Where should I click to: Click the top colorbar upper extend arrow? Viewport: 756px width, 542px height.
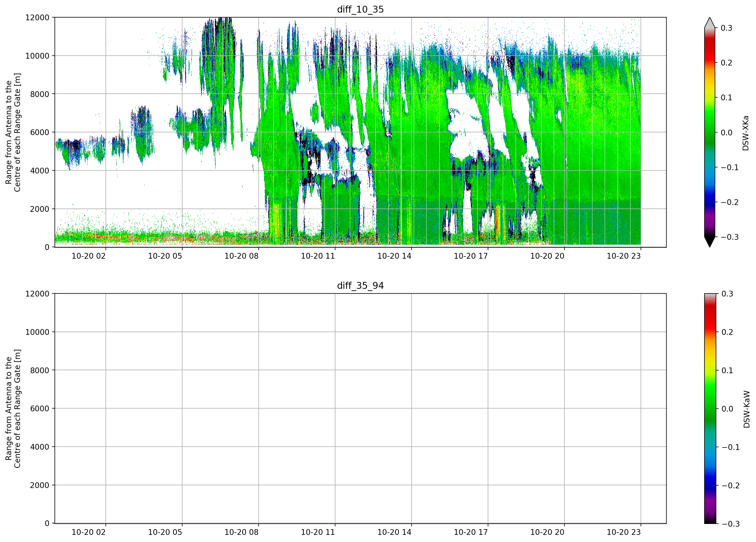pyautogui.click(x=710, y=23)
